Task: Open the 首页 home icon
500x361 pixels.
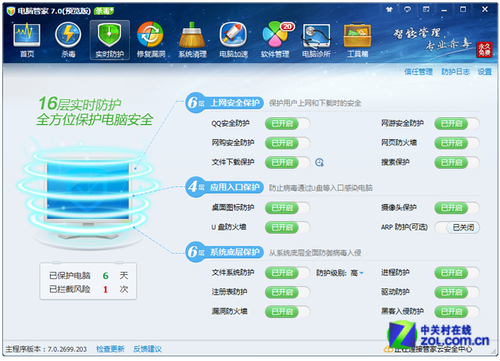Action: point(27,40)
